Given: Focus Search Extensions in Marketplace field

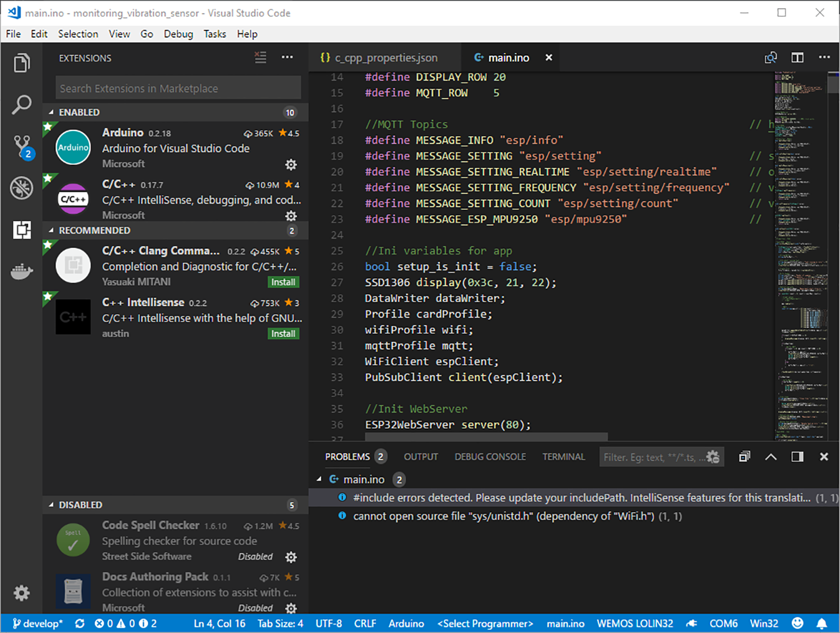Looking at the screenshot, I should [178, 88].
